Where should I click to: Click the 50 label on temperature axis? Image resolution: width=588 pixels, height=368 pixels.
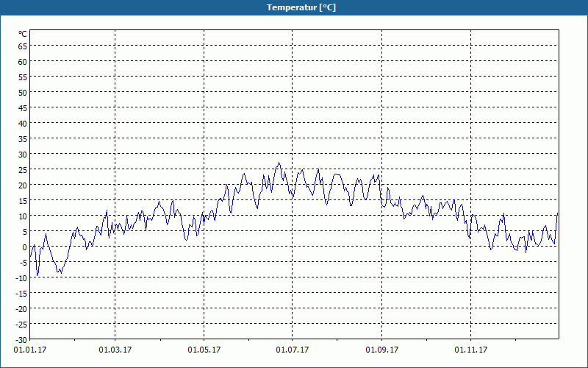tap(23, 93)
